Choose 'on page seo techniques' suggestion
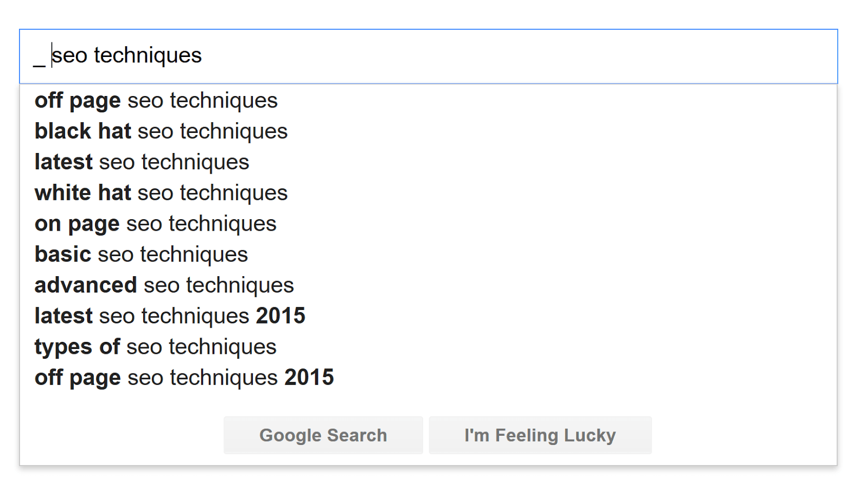 pyautogui.click(x=156, y=224)
